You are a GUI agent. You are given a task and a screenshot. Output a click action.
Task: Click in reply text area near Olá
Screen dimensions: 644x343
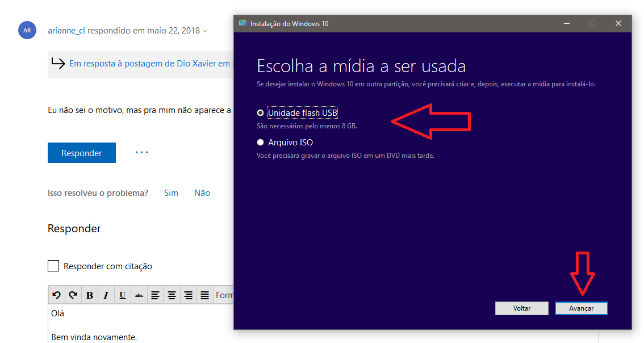point(57,313)
